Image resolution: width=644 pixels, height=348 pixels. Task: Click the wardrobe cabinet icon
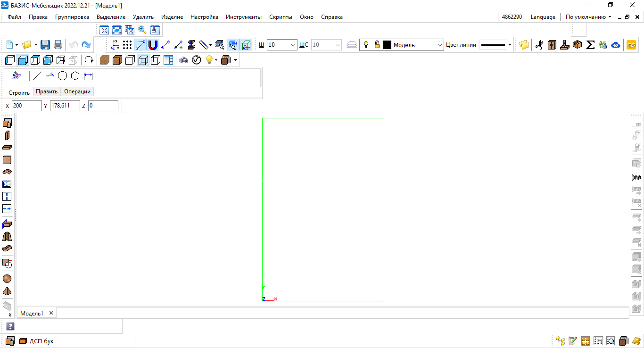(552, 45)
